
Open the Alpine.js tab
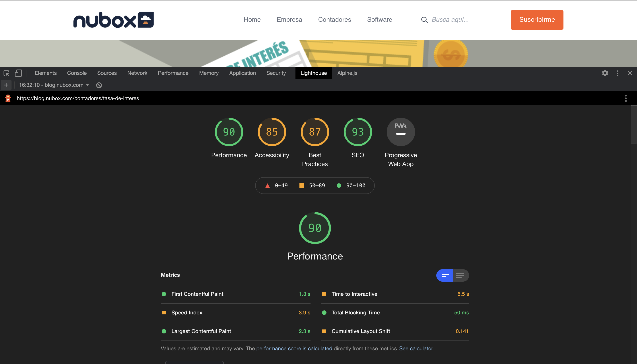click(x=347, y=73)
